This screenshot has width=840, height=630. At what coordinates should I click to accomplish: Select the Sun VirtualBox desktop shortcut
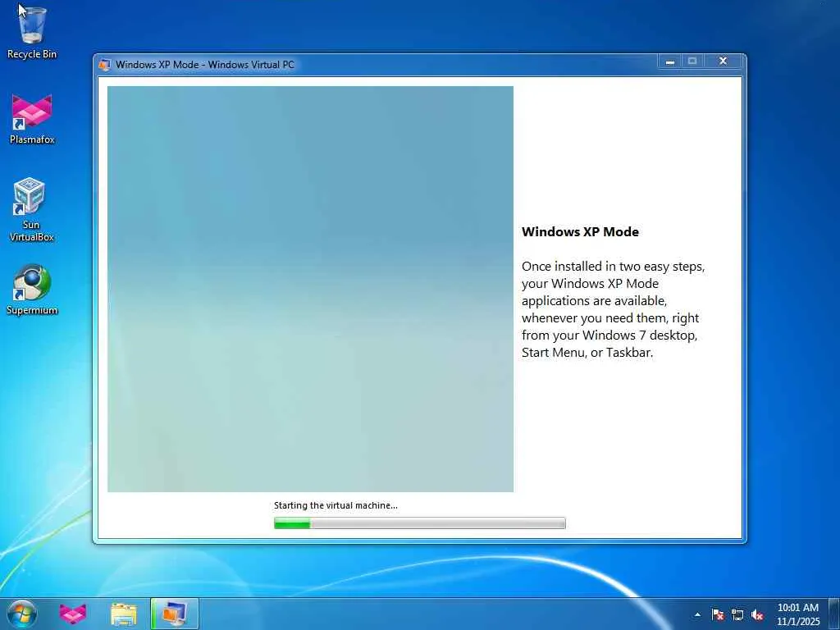coord(32,209)
